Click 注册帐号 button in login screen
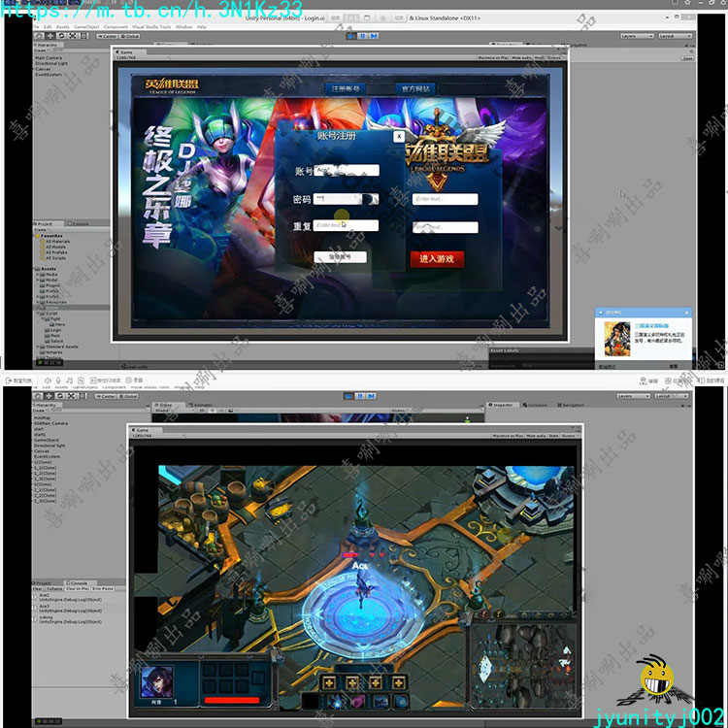 pos(346,88)
